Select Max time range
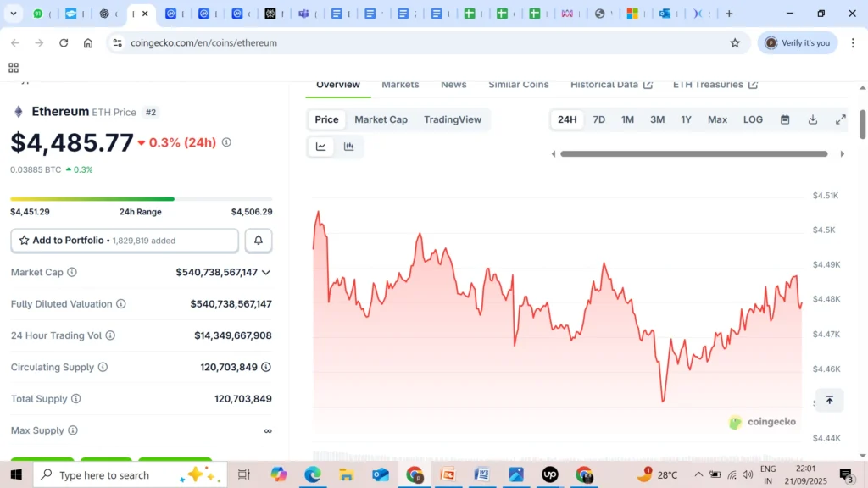This screenshot has width=868, height=488. (x=717, y=119)
